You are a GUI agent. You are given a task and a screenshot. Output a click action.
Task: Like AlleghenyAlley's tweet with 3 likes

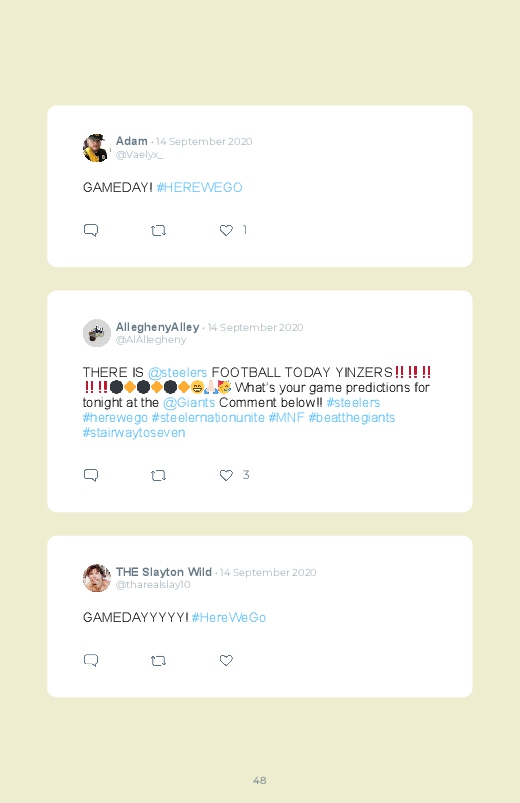(226, 475)
